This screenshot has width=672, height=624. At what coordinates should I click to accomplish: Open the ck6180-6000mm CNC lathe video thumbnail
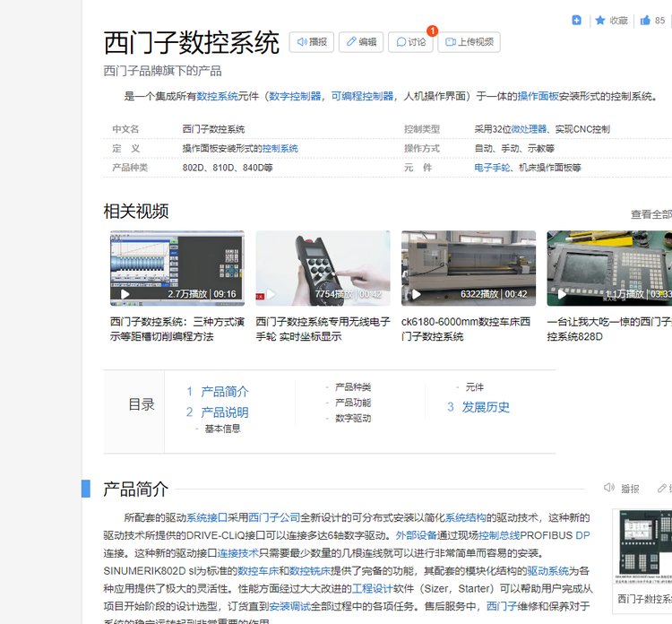pos(468,267)
